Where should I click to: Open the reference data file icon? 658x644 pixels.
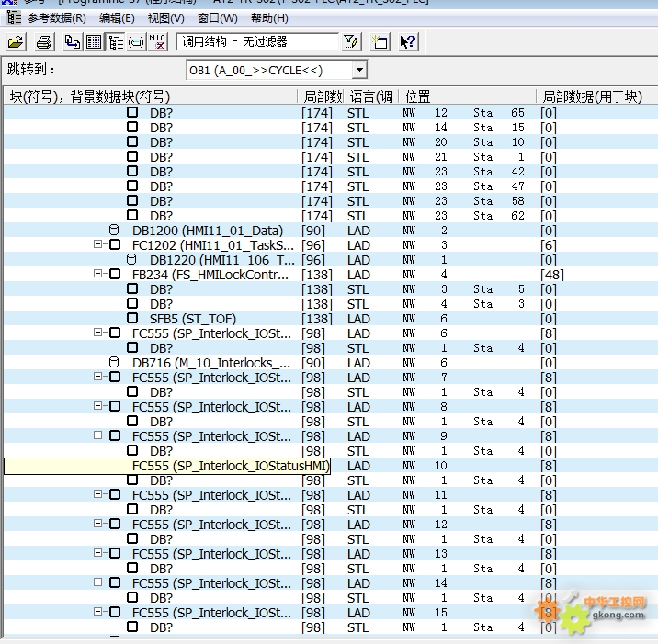point(16,42)
